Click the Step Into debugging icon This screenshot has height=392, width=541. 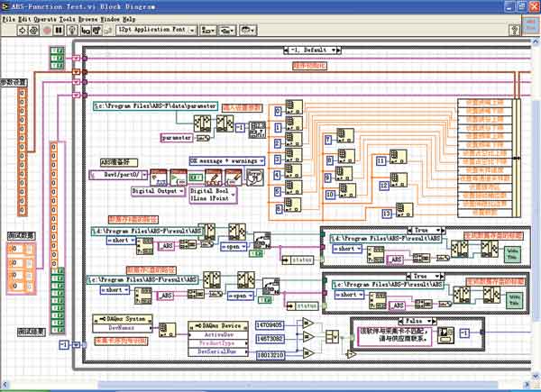click(87, 30)
